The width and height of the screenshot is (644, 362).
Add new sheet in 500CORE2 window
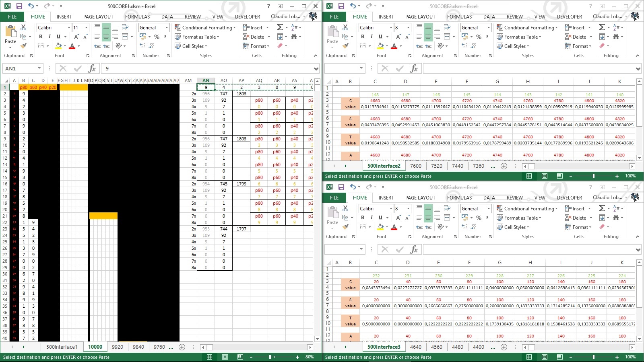(504, 166)
